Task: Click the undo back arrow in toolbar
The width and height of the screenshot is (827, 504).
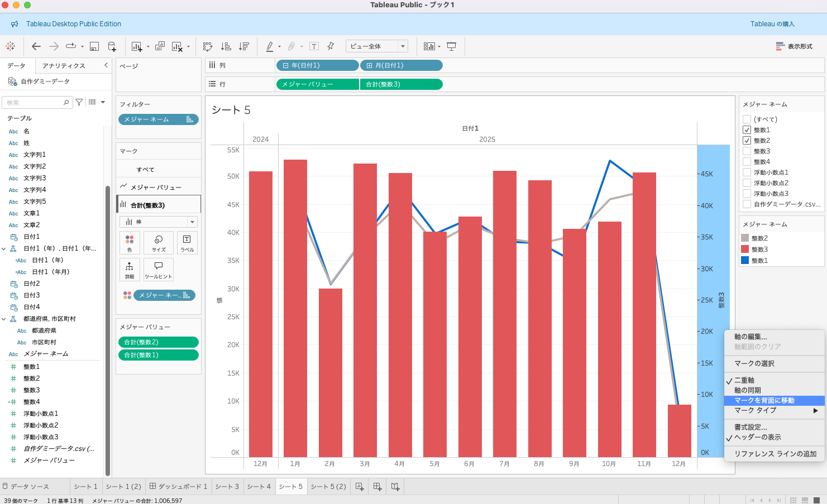Action: coord(36,46)
